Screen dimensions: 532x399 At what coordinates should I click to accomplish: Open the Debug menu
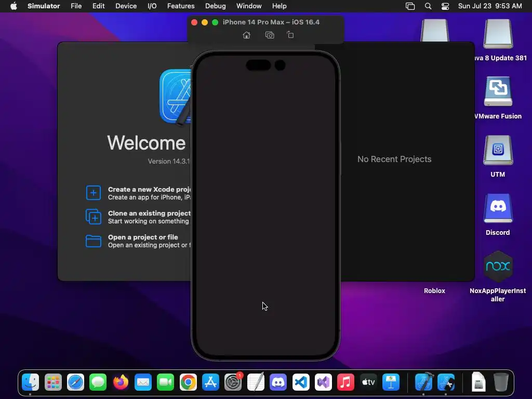pyautogui.click(x=216, y=6)
